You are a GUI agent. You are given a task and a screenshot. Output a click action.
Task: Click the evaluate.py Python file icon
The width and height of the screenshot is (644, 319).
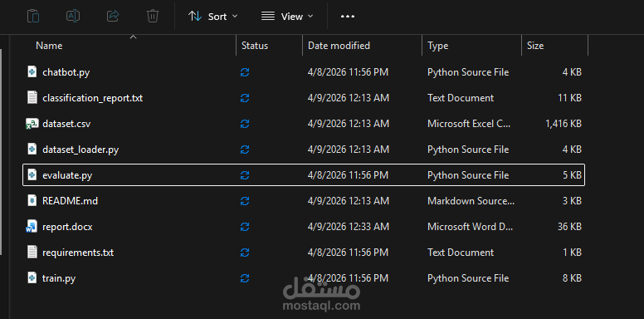point(32,175)
